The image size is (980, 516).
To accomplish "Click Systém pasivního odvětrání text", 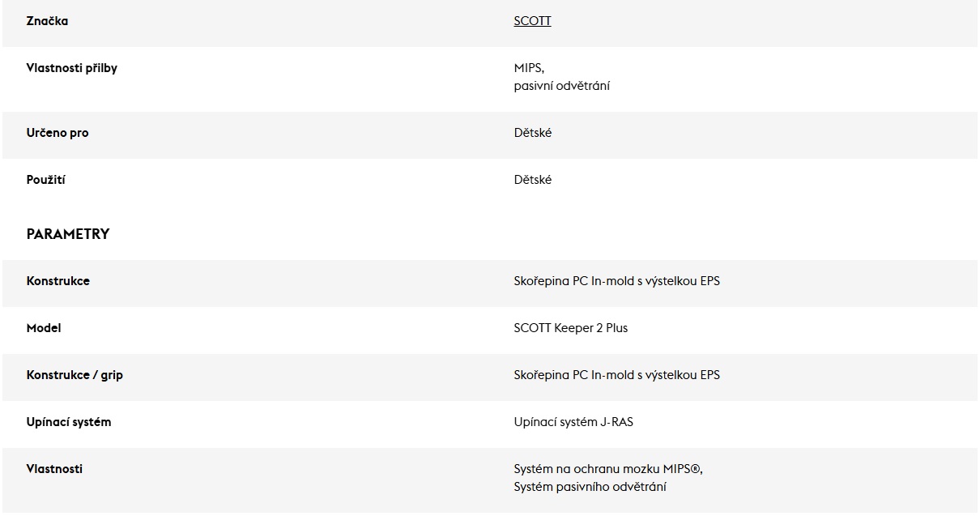I will click(x=590, y=487).
